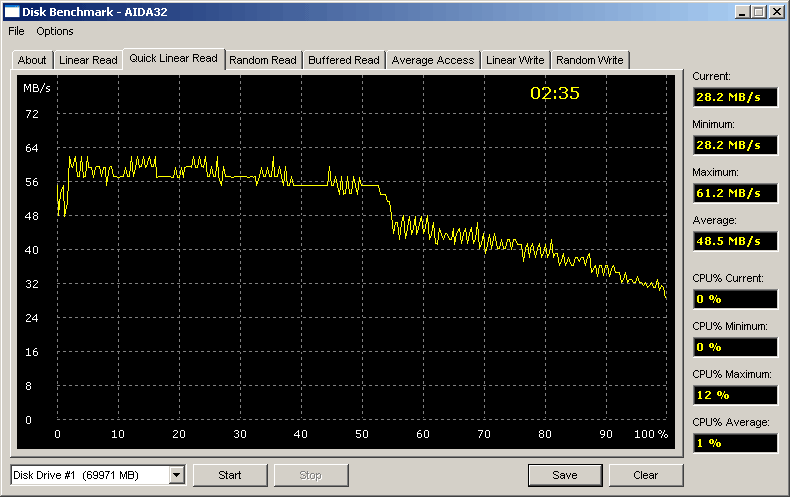The image size is (790, 497).
Task: Click the Minimum speed value field
Action: click(735, 145)
